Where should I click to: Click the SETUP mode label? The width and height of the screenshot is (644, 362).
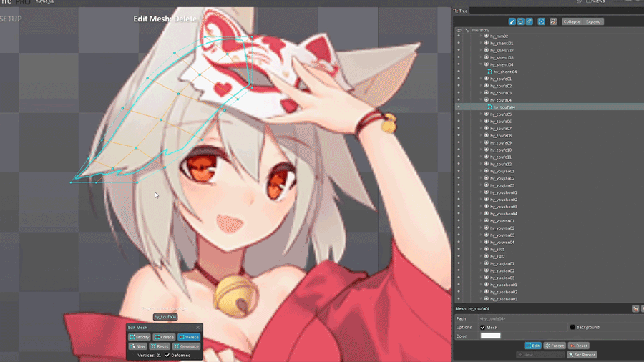point(11,19)
